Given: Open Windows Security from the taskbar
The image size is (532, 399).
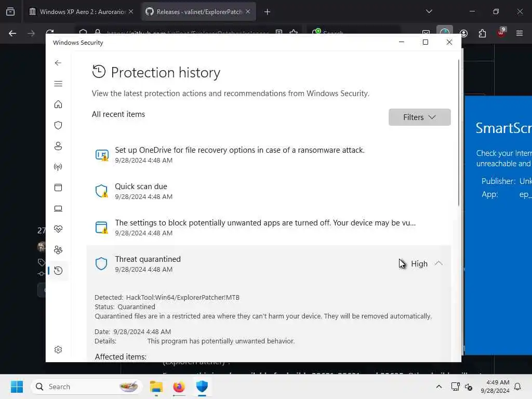Looking at the screenshot, I should [202, 387].
